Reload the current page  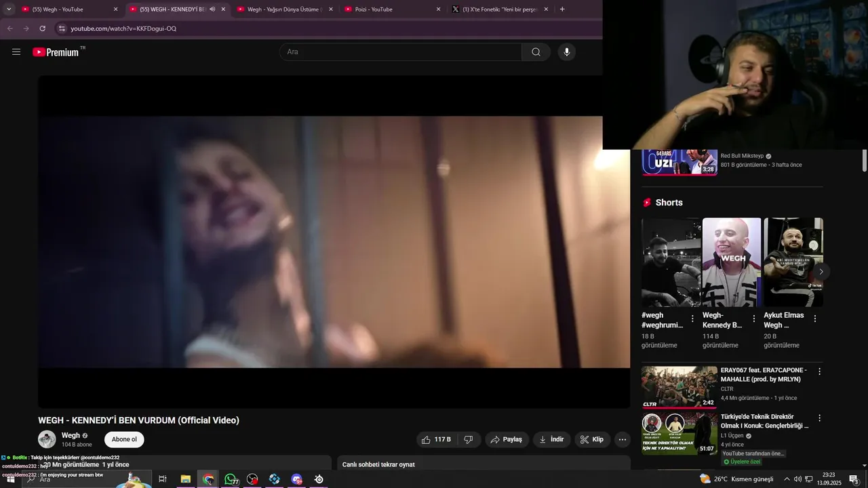point(42,28)
